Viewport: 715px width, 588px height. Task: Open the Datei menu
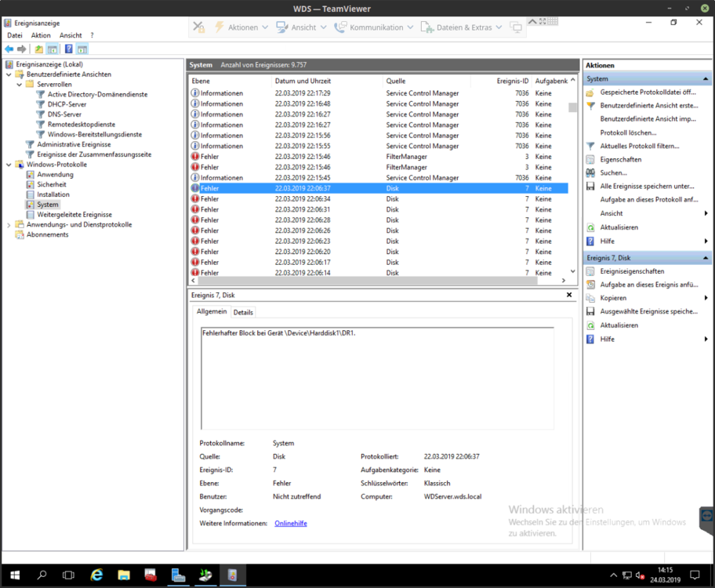click(15, 35)
